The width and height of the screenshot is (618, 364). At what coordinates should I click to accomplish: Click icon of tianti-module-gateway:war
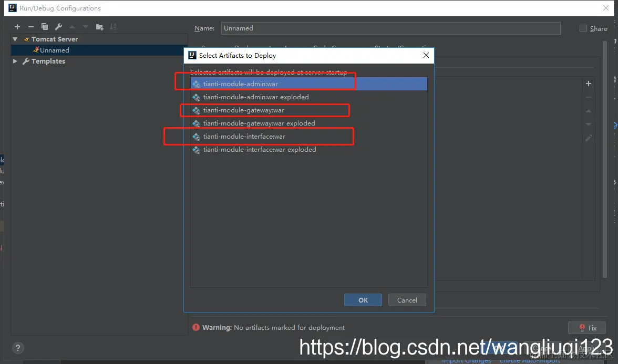(x=197, y=110)
